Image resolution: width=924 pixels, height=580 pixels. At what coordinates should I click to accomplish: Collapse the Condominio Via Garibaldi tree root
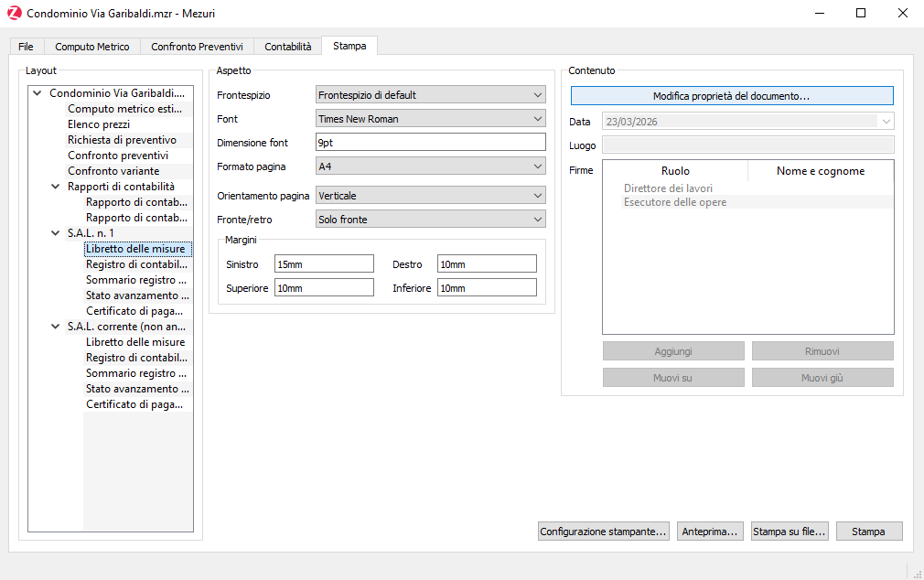(37, 93)
